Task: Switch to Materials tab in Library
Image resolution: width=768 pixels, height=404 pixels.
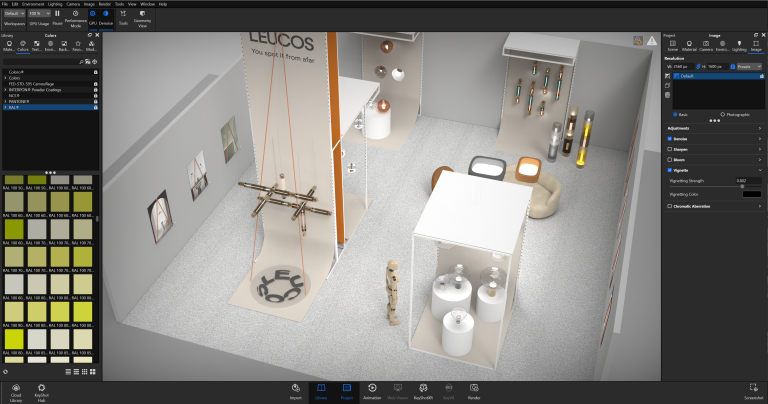Action: (x=10, y=46)
